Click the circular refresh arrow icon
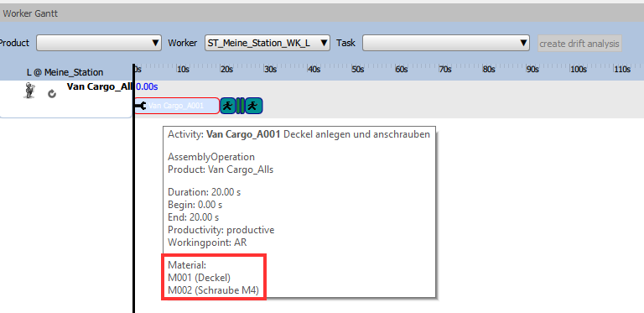Image resolution: width=644 pixels, height=313 pixels. point(52,94)
